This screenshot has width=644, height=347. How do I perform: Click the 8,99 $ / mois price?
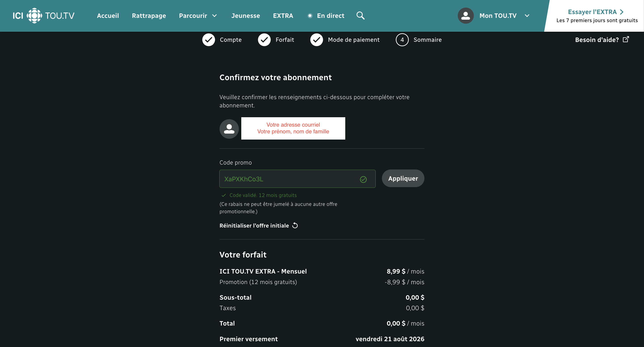tap(405, 271)
